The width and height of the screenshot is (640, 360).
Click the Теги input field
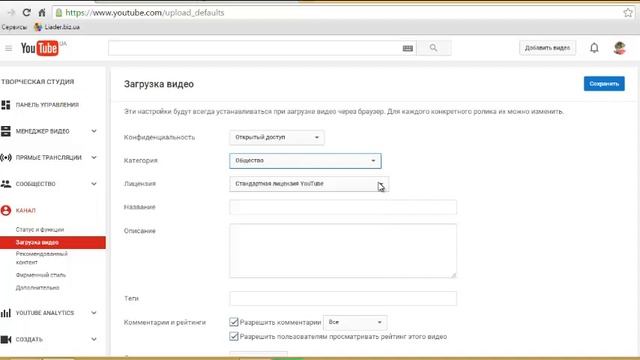click(343, 298)
